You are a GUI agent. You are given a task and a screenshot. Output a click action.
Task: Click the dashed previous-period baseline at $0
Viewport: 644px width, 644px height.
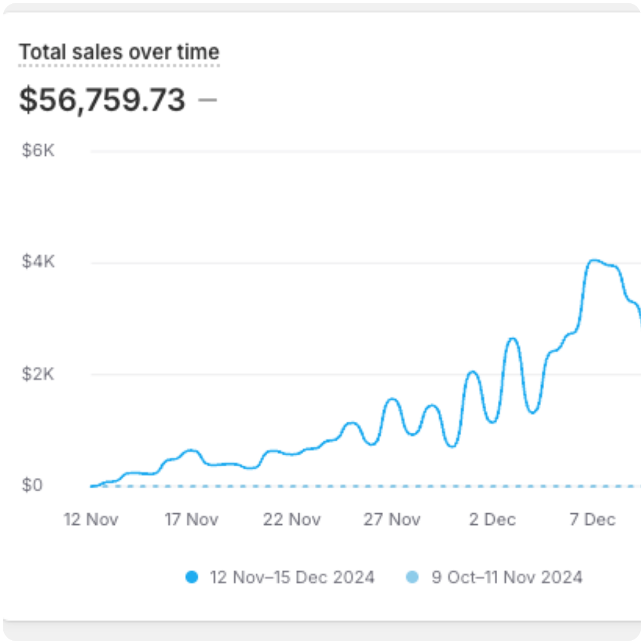(x=386, y=486)
